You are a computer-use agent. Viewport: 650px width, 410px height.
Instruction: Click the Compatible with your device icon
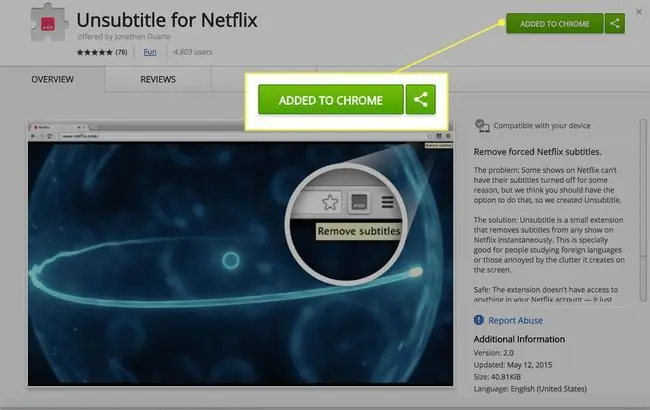tap(482, 125)
